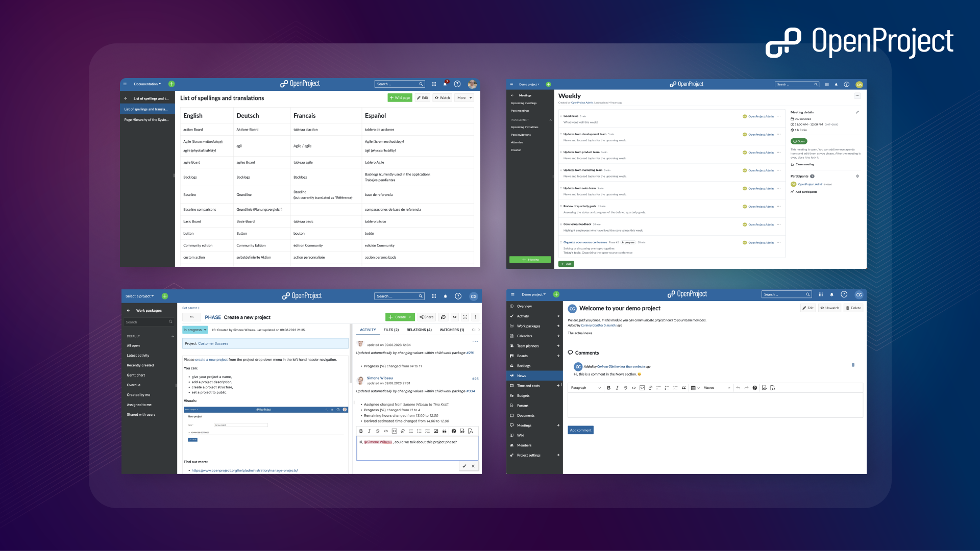
Task: Open the Macros dropdown in editor
Action: pyautogui.click(x=717, y=388)
